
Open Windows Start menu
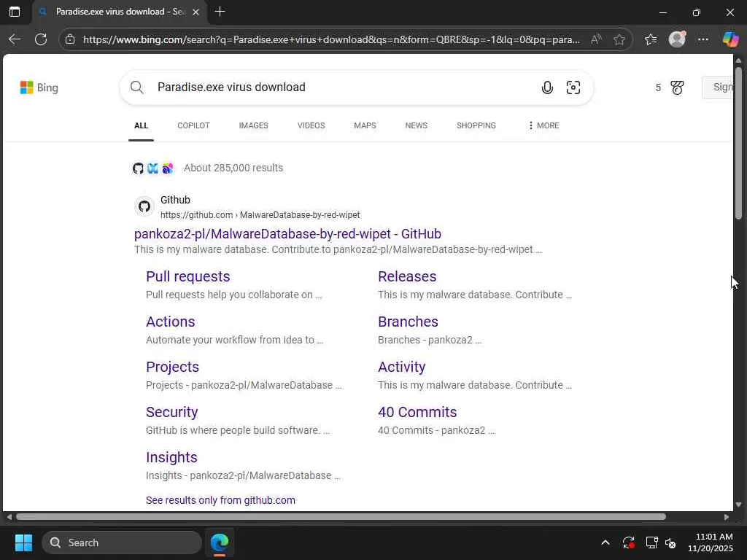pyautogui.click(x=23, y=542)
